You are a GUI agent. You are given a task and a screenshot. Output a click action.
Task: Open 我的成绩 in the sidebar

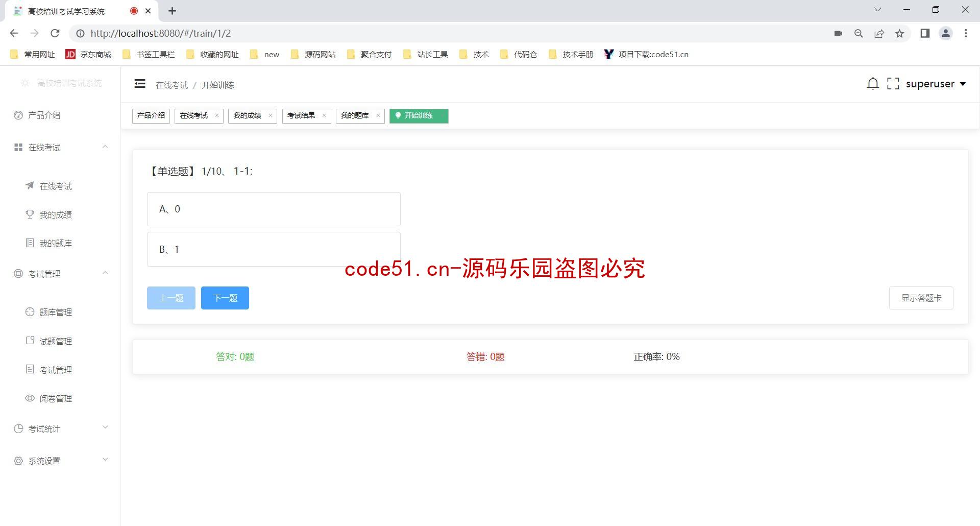[60, 215]
